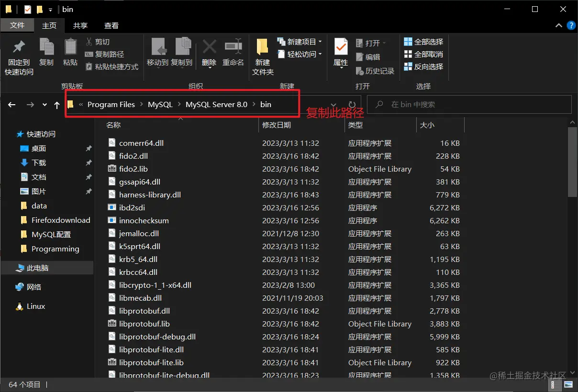Image resolution: width=578 pixels, height=392 pixels.
Task: Click the fido2.lib file icon
Action: (112, 169)
